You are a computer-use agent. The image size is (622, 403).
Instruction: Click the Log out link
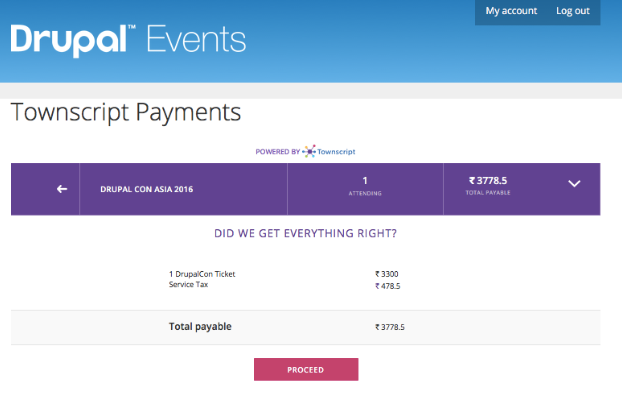(572, 11)
